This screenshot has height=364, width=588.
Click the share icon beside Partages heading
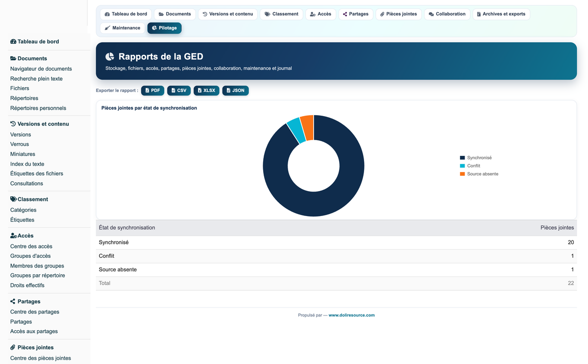pyautogui.click(x=13, y=301)
